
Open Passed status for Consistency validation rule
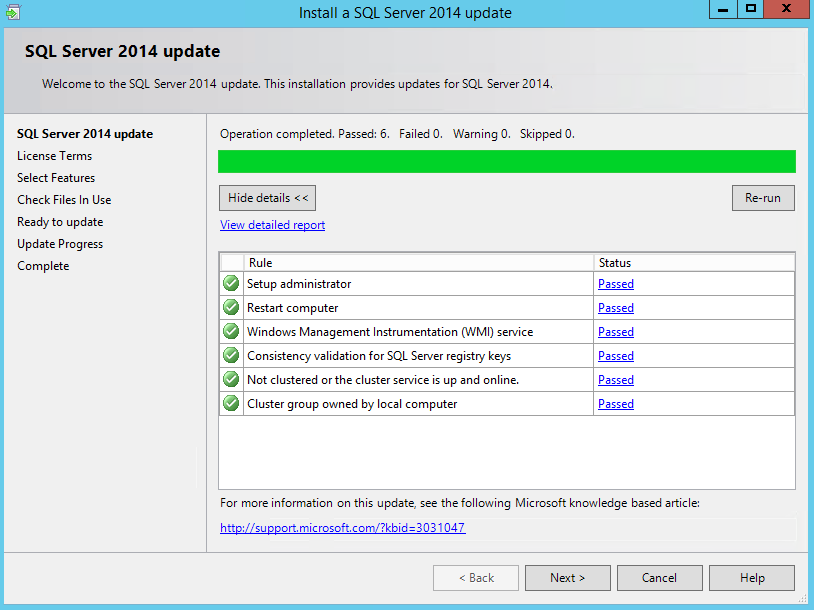point(616,356)
